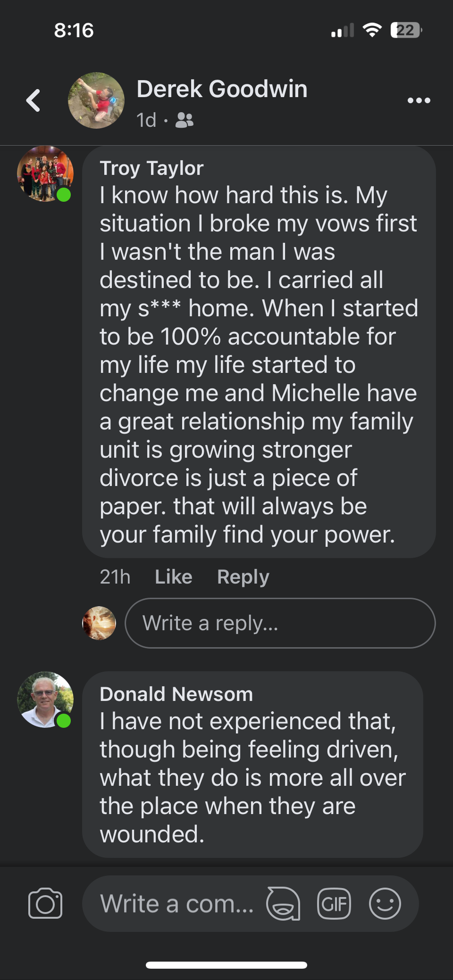Tap the friends audience icon
Screen dimensions: 453x980
[185, 121]
